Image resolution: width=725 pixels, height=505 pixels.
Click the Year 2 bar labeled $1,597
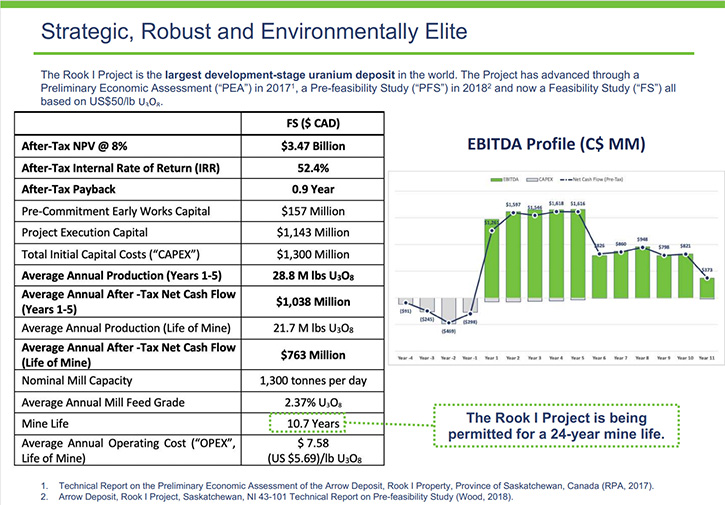(513, 255)
